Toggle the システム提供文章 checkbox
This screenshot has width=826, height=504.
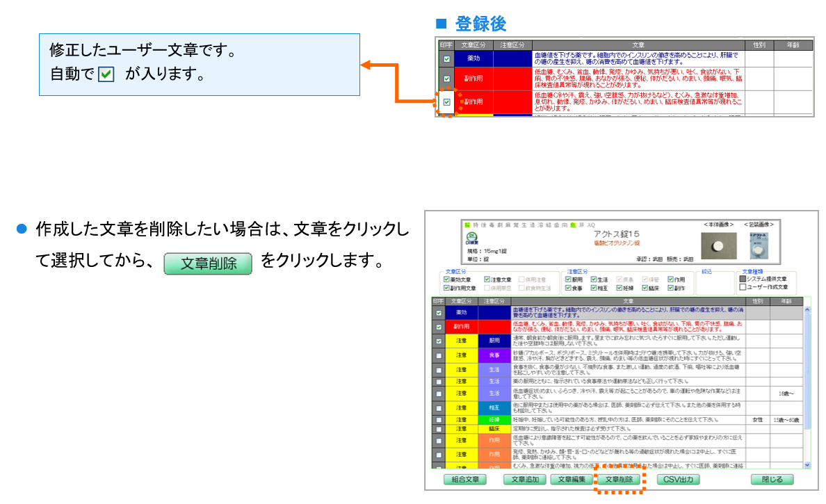click(742, 279)
